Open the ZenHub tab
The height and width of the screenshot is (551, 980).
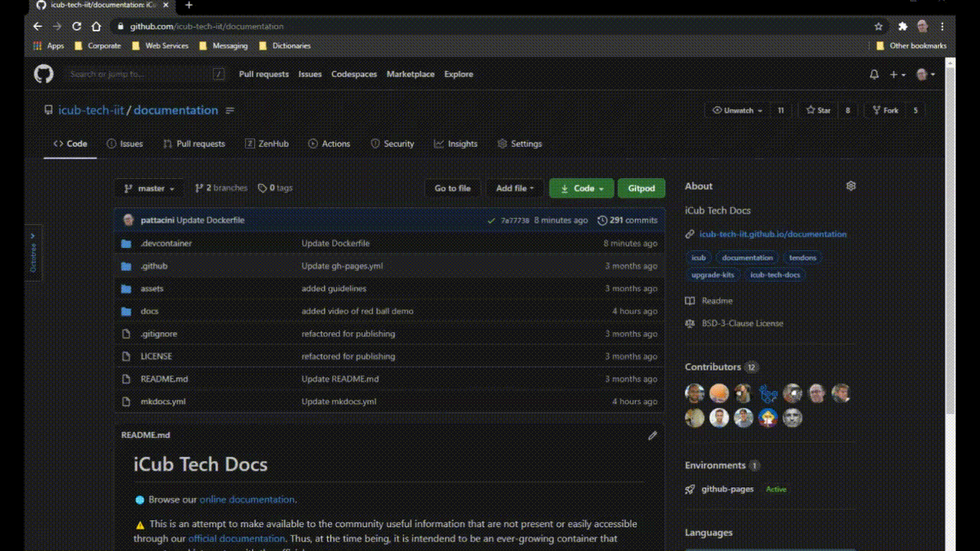coord(266,144)
